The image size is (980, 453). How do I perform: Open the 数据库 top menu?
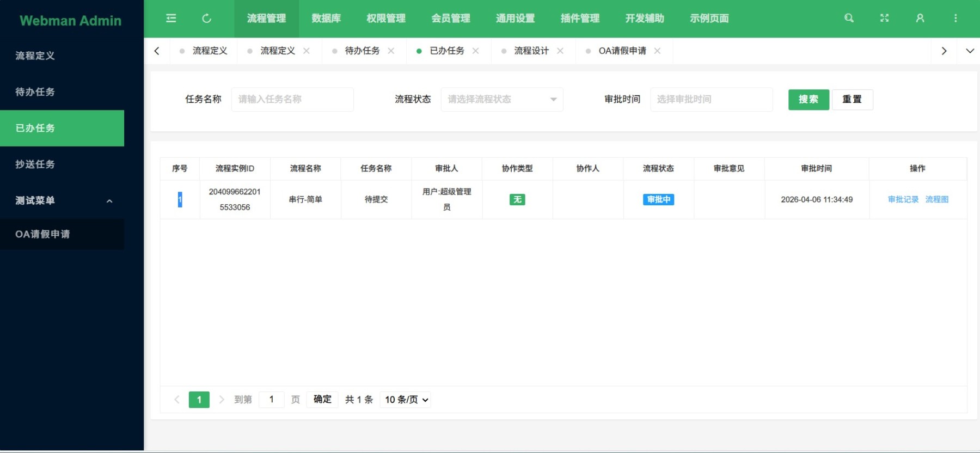pos(326,19)
